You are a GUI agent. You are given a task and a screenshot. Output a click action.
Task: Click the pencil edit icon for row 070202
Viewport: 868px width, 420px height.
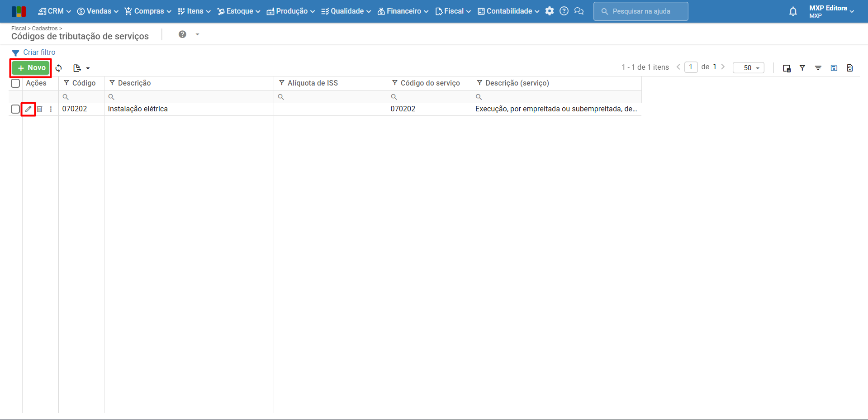(28, 109)
